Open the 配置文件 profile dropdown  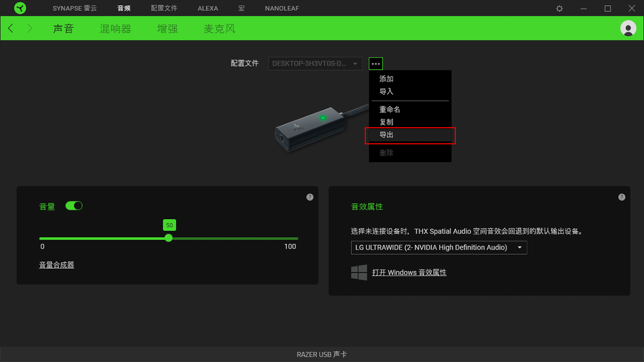pyautogui.click(x=314, y=63)
